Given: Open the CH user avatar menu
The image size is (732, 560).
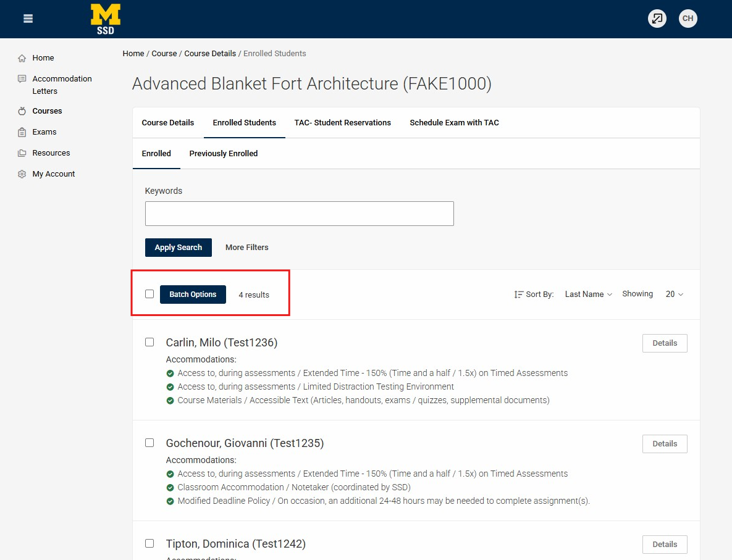Looking at the screenshot, I should (x=688, y=19).
